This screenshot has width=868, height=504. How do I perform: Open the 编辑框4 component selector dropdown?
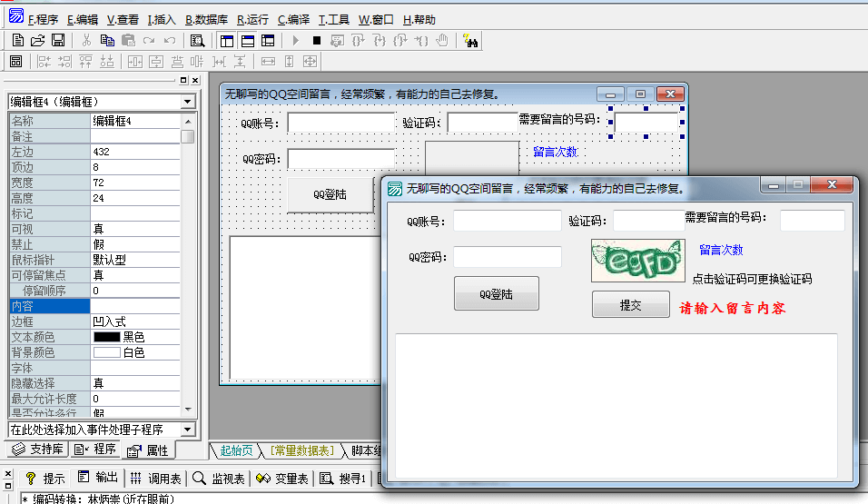tap(187, 102)
